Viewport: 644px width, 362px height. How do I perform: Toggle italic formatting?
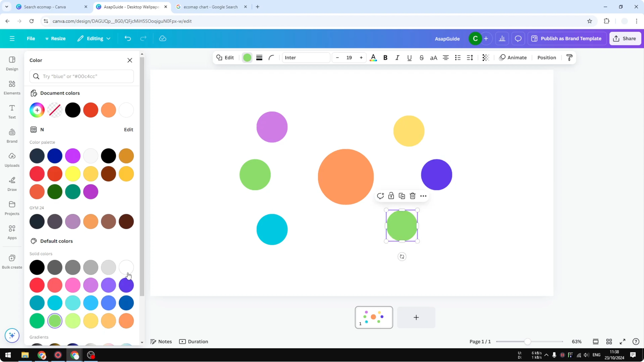click(397, 58)
